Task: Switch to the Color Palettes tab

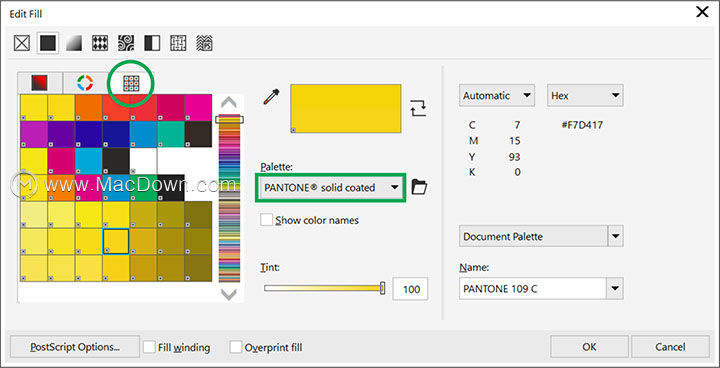Action: coord(131,83)
